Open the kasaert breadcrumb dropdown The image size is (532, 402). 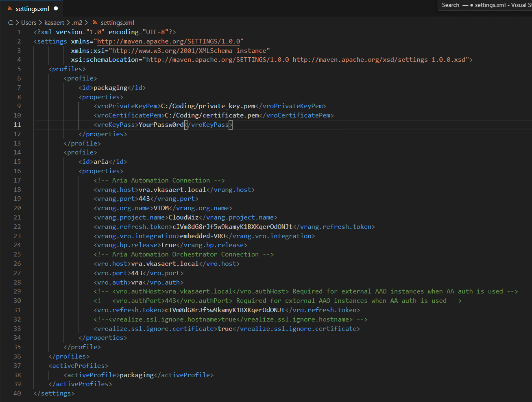[x=55, y=23]
